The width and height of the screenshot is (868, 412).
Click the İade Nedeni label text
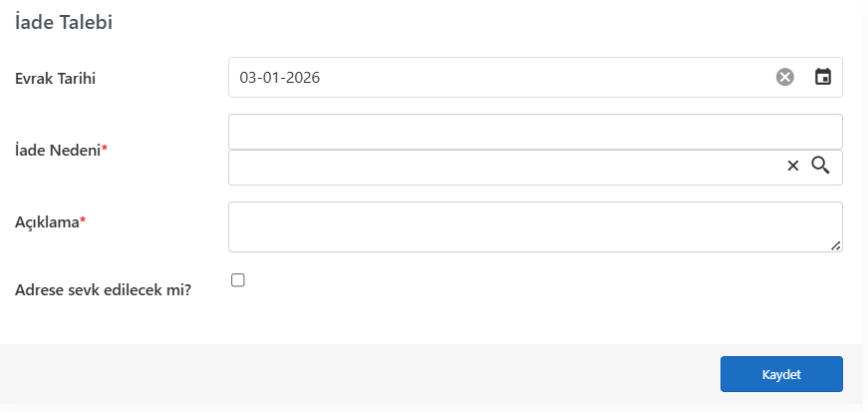point(58,151)
